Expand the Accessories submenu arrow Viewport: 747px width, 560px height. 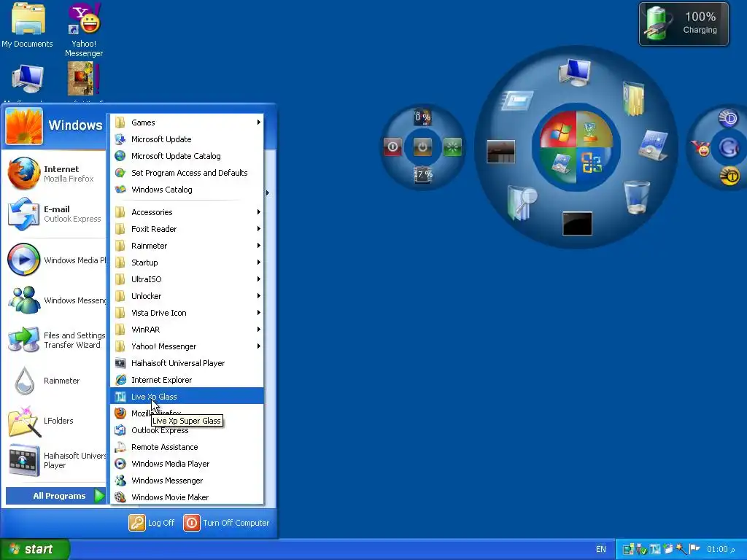[259, 212]
